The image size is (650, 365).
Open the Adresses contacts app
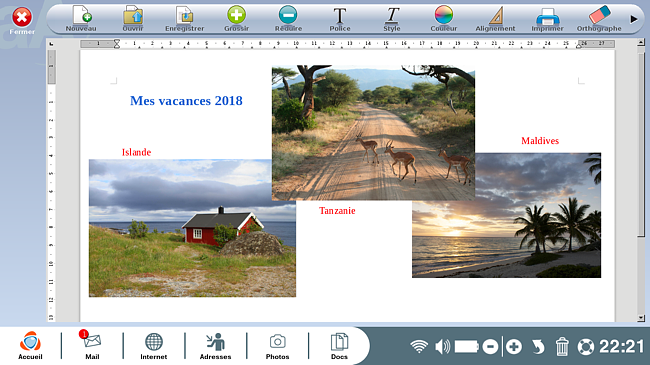click(216, 346)
